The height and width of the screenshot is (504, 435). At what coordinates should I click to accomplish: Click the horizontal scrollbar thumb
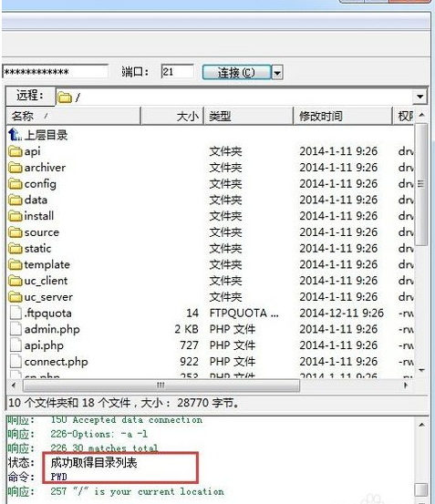click(x=161, y=386)
